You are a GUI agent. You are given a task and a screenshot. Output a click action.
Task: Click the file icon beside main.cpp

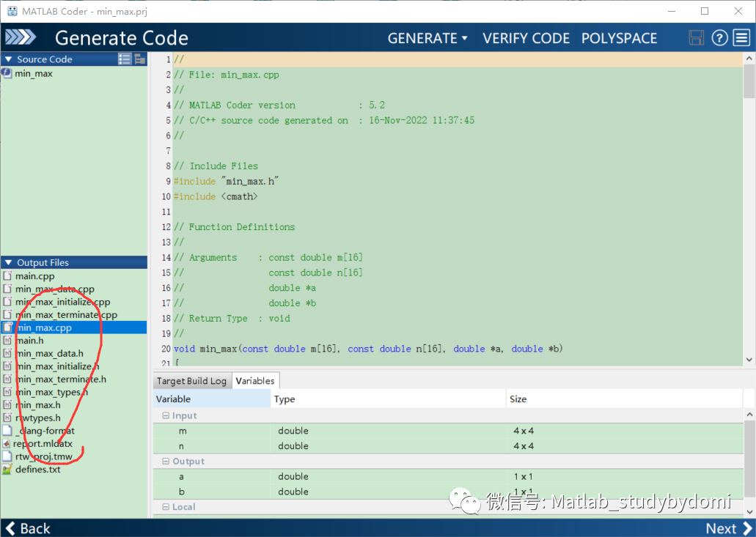[7, 275]
